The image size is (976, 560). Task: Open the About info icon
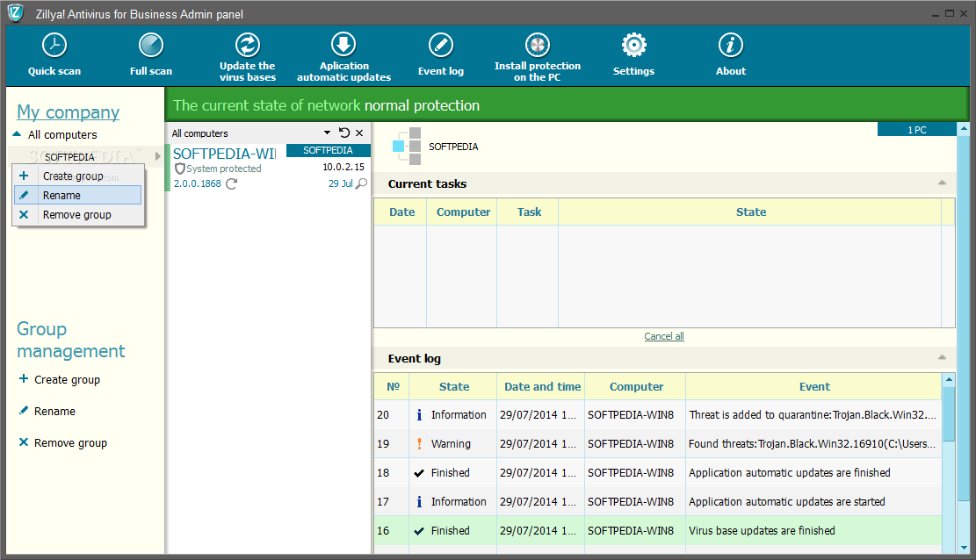pyautogui.click(x=731, y=46)
